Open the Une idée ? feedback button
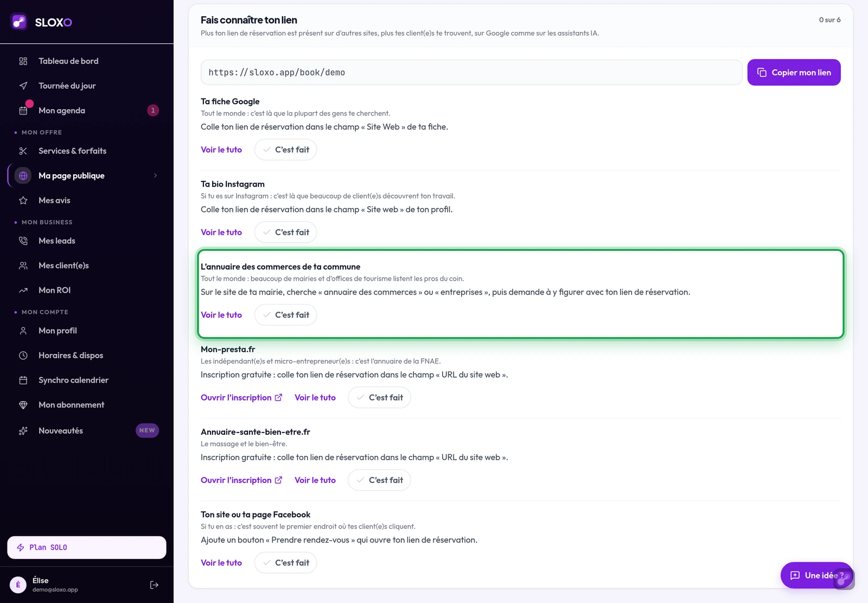 pos(816,575)
